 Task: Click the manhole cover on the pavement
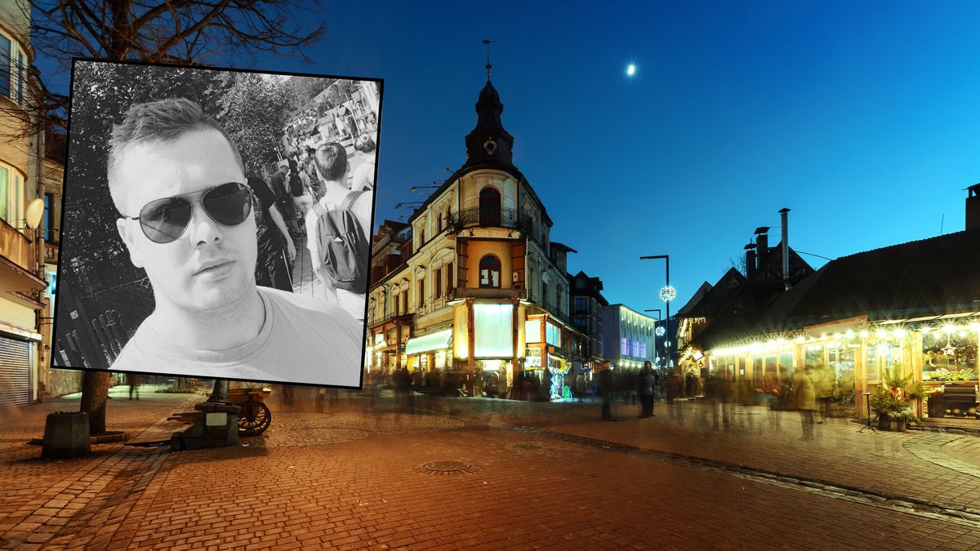(448, 468)
